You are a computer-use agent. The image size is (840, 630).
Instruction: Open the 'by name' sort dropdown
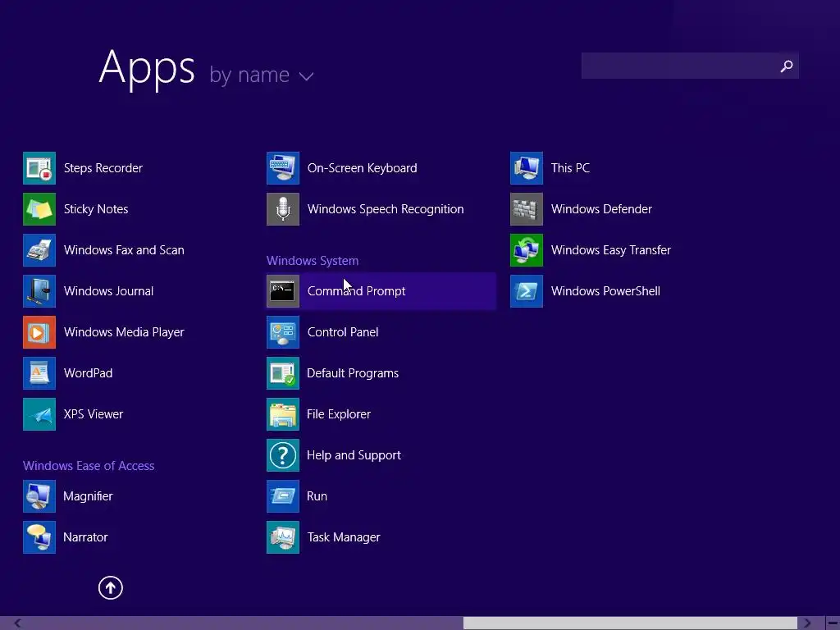(x=261, y=75)
